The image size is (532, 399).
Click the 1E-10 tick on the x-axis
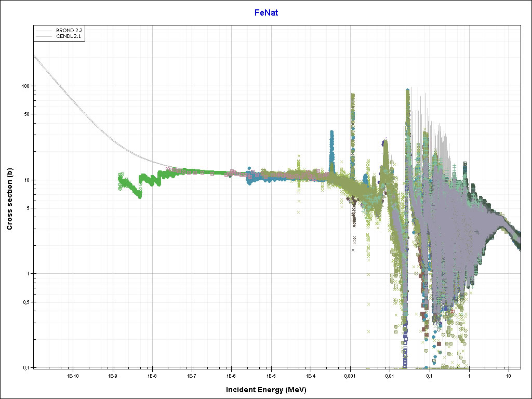click(x=73, y=375)
